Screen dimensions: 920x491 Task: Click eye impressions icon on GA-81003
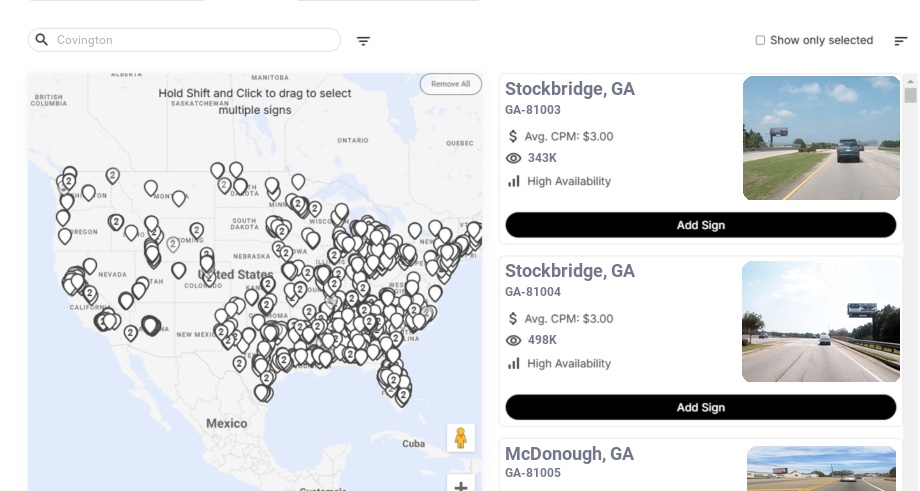(x=514, y=158)
